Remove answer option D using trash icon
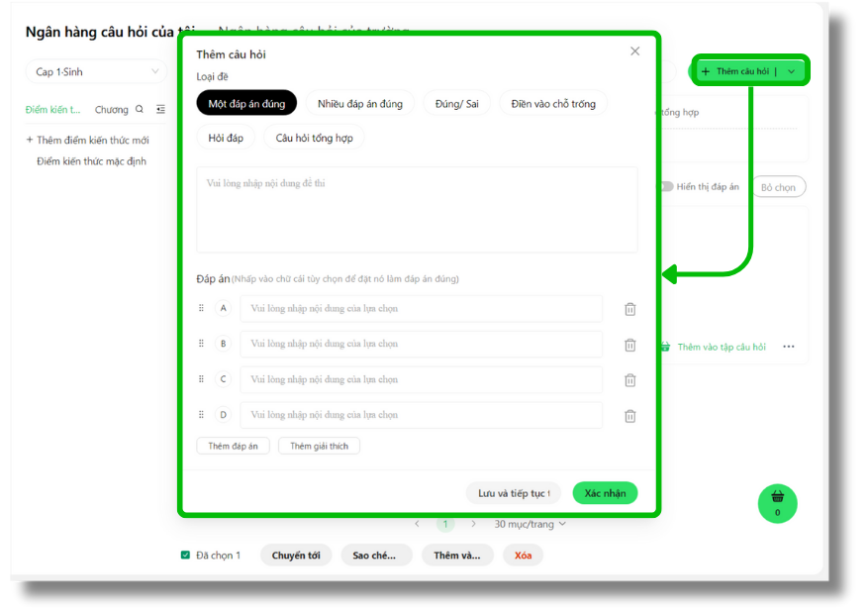This screenshot has height=613, width=868. [629, 416]
